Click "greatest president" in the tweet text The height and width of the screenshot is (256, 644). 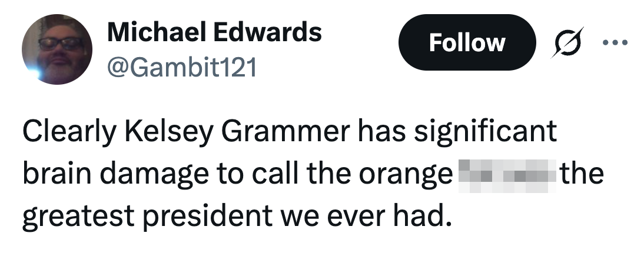139,218
